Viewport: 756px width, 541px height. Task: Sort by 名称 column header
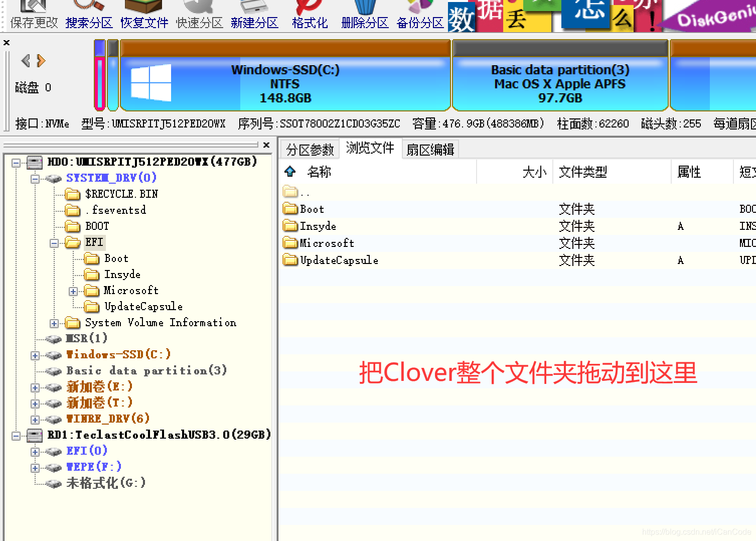[x=319, y=172]
